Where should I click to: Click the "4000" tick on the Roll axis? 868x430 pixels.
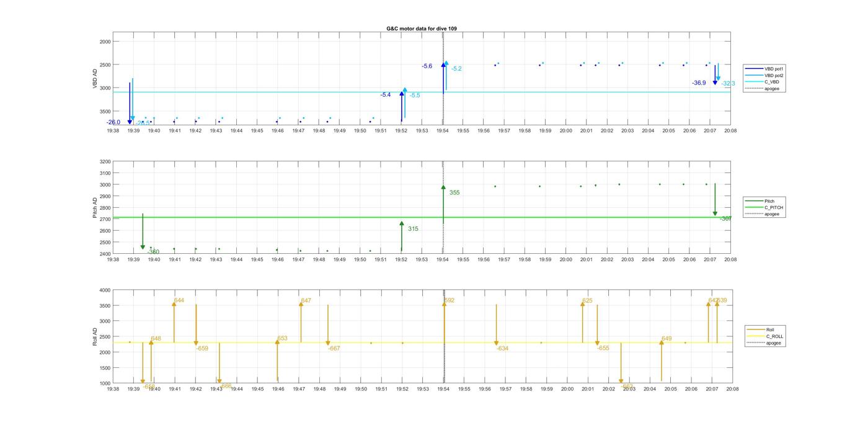click(105, 290)
